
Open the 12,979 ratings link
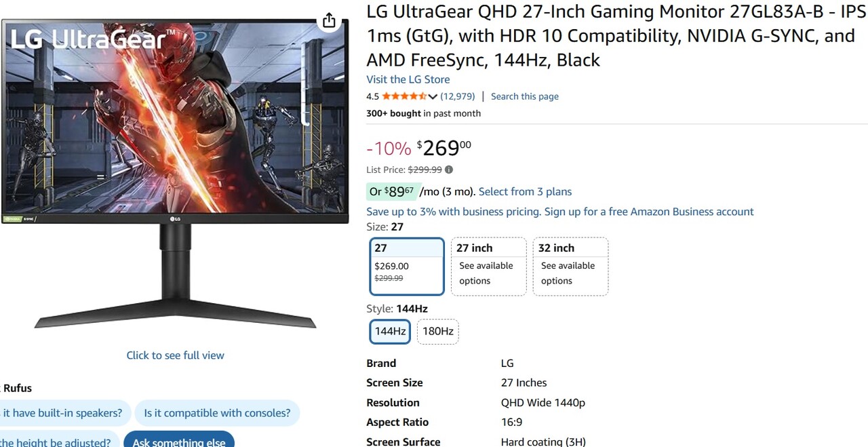tap(458, 96)
